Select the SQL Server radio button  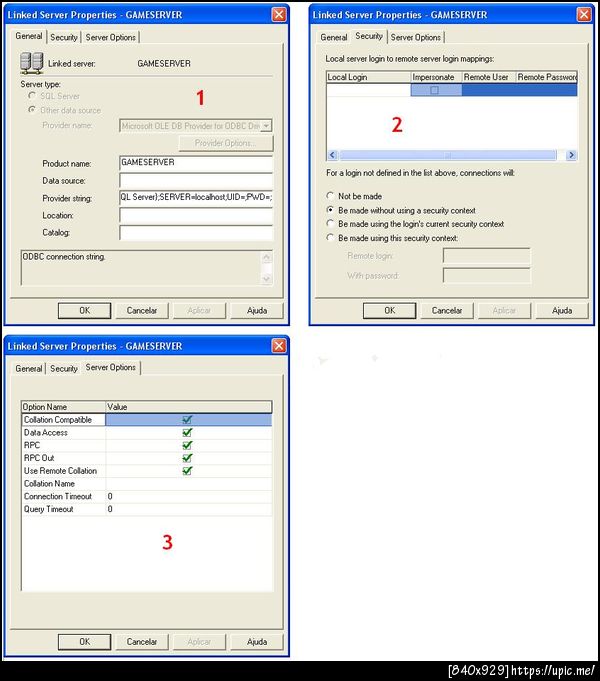[x=32, y=96]
